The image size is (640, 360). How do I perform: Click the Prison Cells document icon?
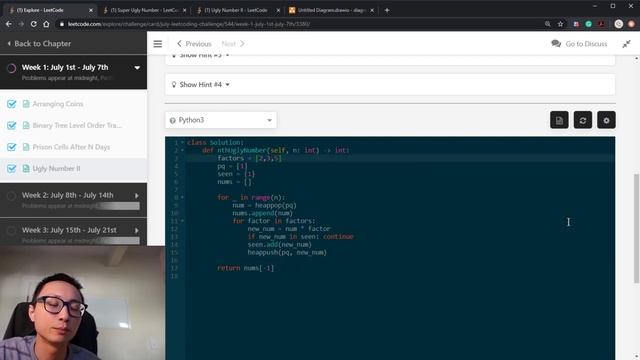[x=26, y=147]
